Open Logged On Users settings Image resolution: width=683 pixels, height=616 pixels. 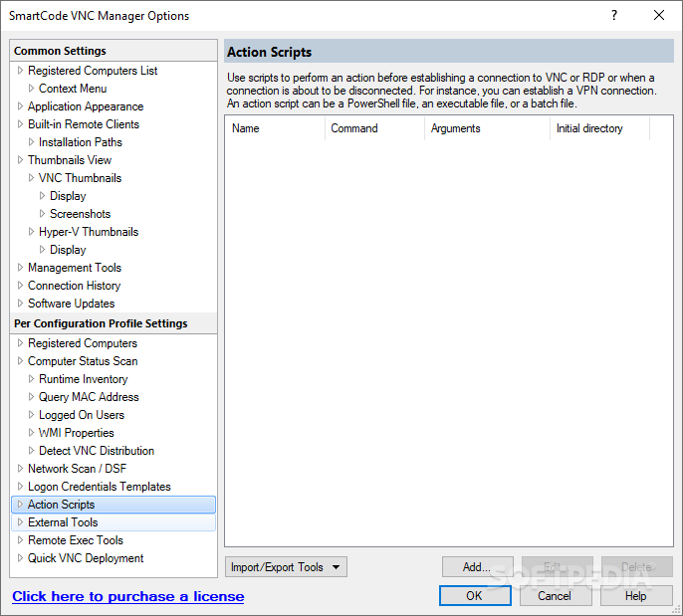click(x=82, y=414)
